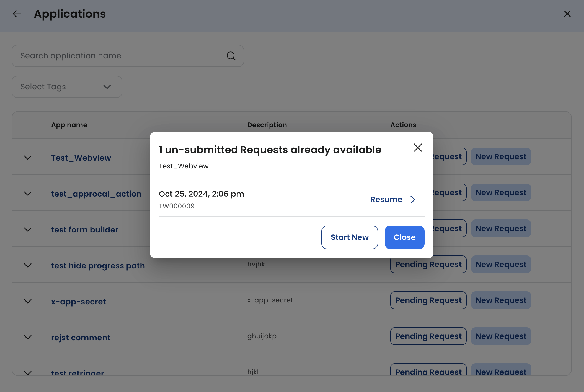Click New Request for Test_Webview

pos(501,156)
